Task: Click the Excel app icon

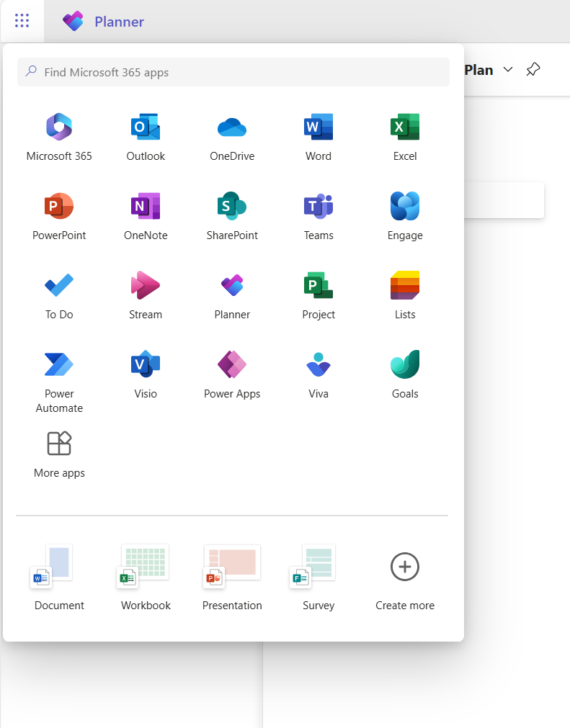Action: tap(405, 128)
